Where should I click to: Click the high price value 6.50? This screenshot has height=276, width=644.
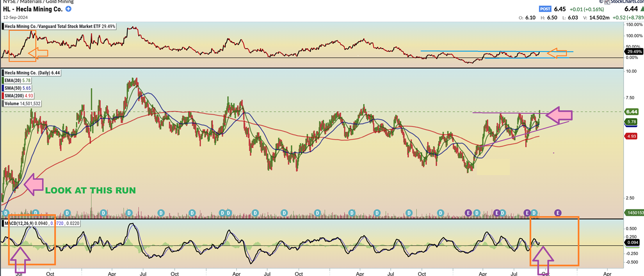click(x=552, y=18)
